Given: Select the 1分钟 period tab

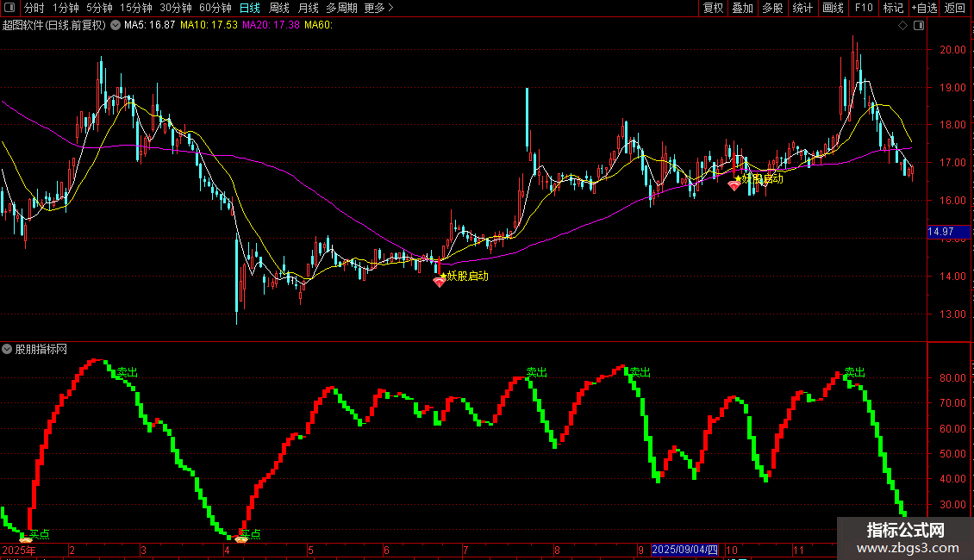Looking at the screenshot, I should [x=66, y=8].
